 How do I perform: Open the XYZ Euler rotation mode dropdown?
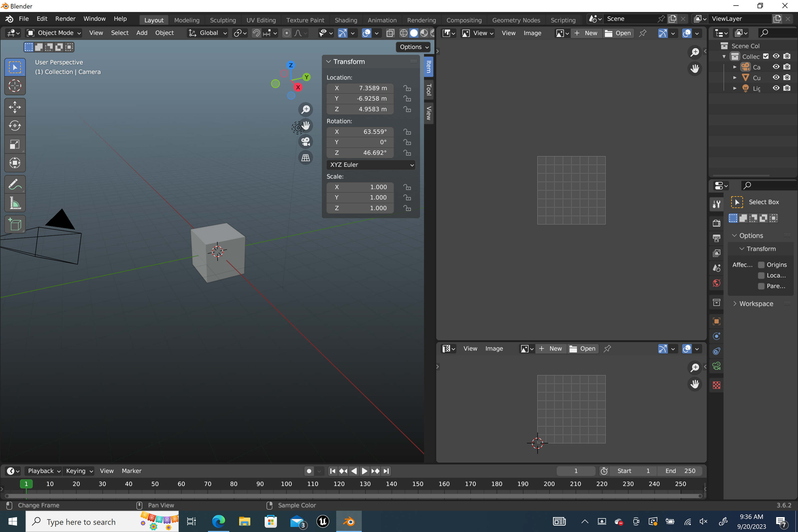tap(371, 165)
